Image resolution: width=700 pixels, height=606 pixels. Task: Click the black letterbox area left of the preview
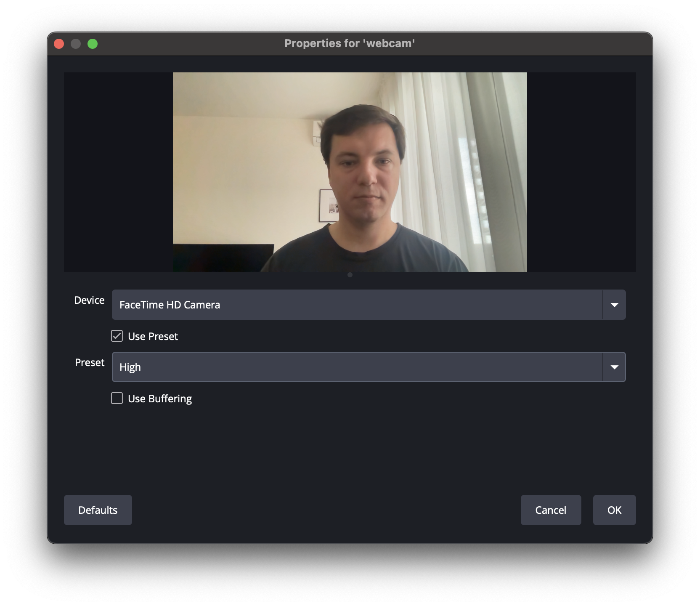click(118, 172)
